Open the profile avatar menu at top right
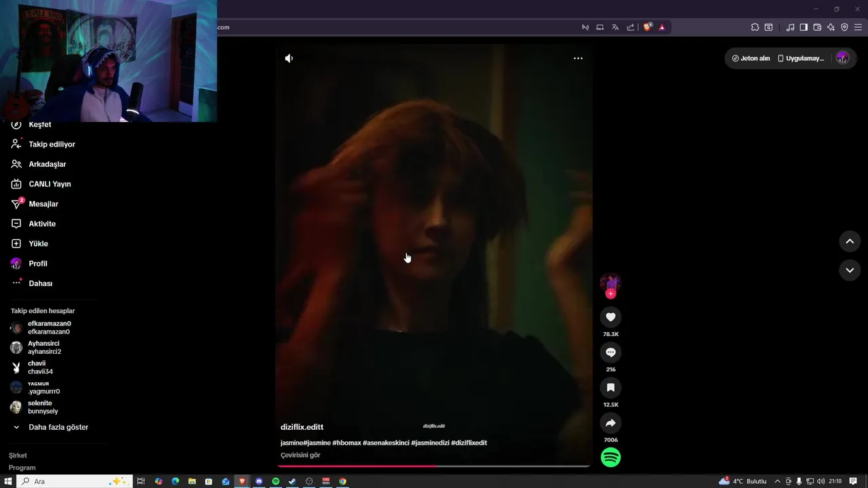This screenshot has width=868, height=488. 842,58
